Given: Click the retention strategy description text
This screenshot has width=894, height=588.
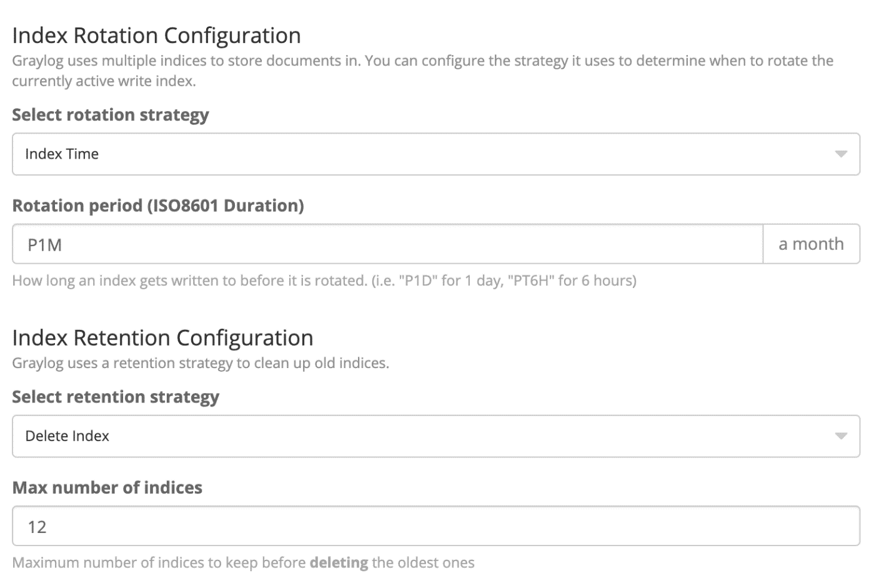Looking at the screenshot, I should coord(200,362).
